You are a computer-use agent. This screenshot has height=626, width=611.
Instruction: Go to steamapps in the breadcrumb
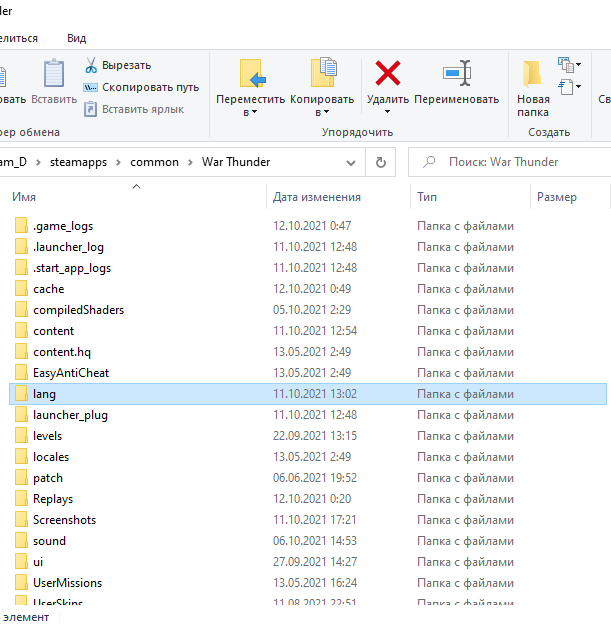click(x=78, y=162)
